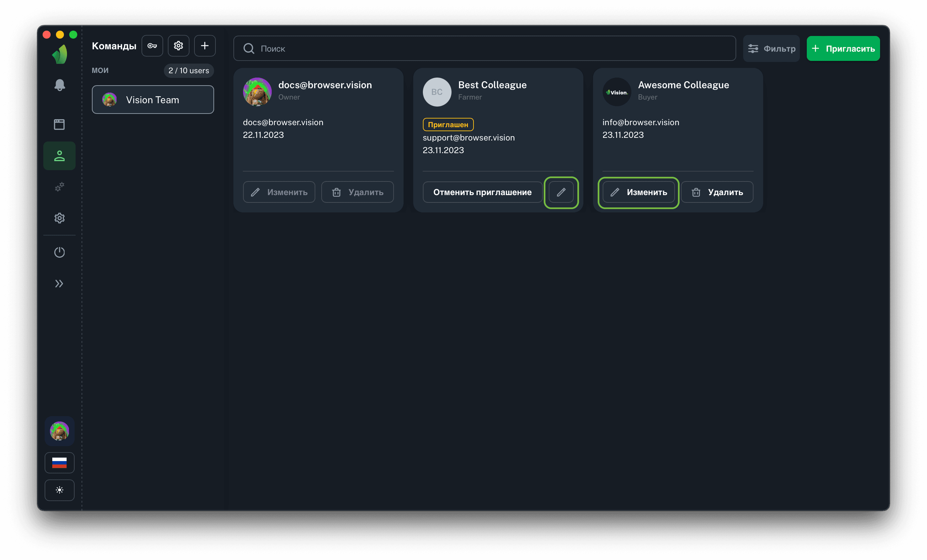The height and width of the screenshot is (560, 927).
Task: Open notifications bell in sidebar
Action: pyautogui.click(x=60, y=85)
